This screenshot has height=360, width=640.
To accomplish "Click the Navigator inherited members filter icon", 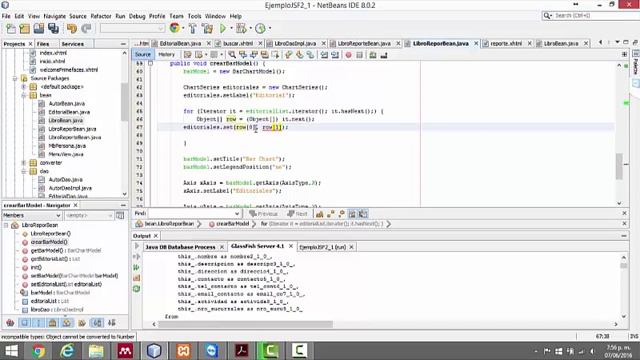I will (x=10, y=323).
